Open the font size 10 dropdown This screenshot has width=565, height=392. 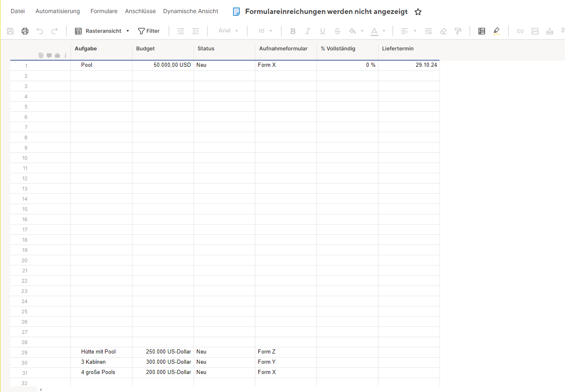(x=265, y=31)
